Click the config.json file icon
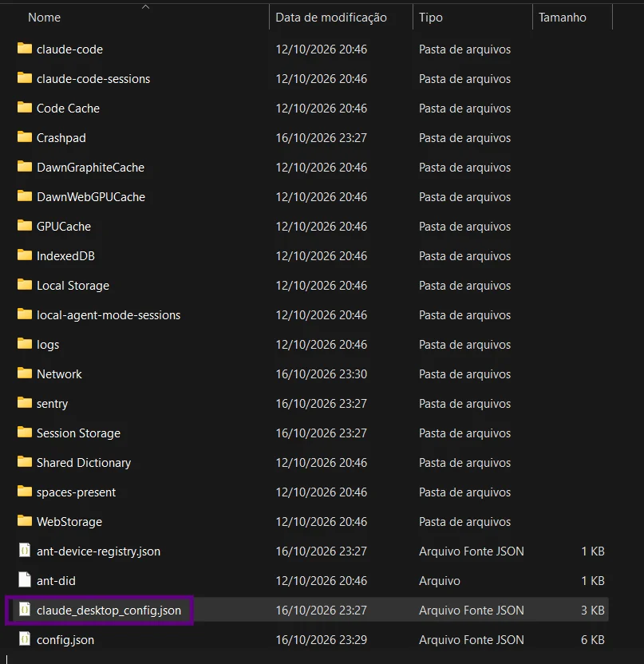Screen dimensions: 644x664 tap(25, 639)
